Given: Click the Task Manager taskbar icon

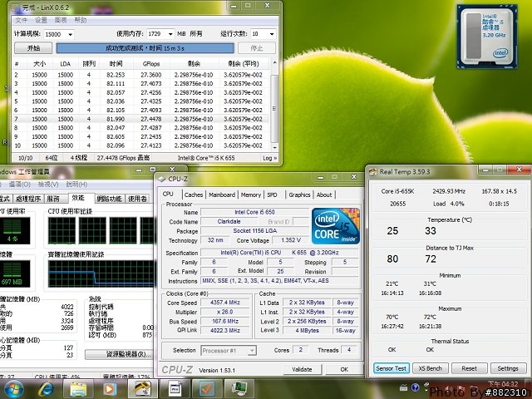Looking at the screenshot, I should [239, 389].
